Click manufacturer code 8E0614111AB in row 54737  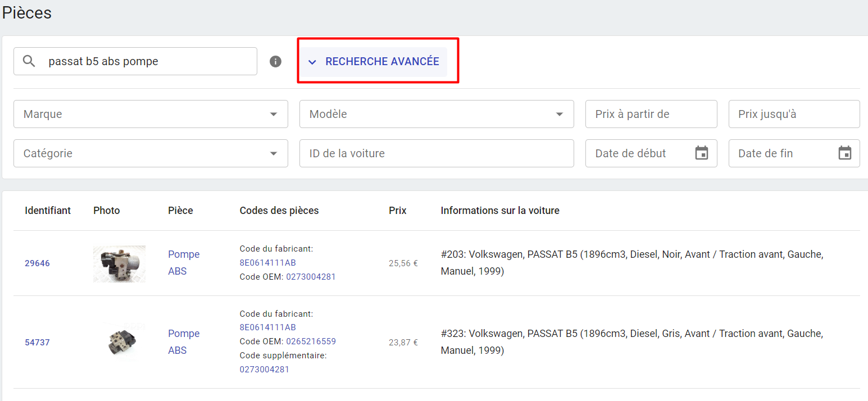pyautogui.click(x=267, y=327)
